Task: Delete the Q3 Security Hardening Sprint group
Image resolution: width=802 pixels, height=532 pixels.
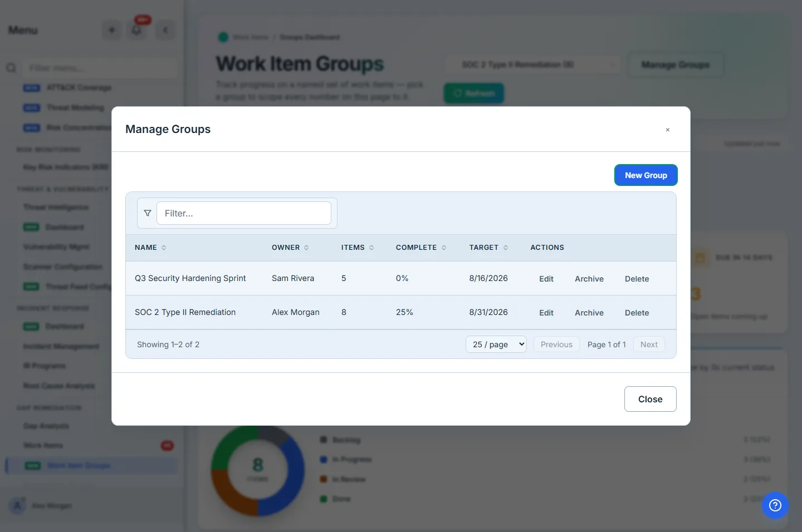Action: pos(637,279)
